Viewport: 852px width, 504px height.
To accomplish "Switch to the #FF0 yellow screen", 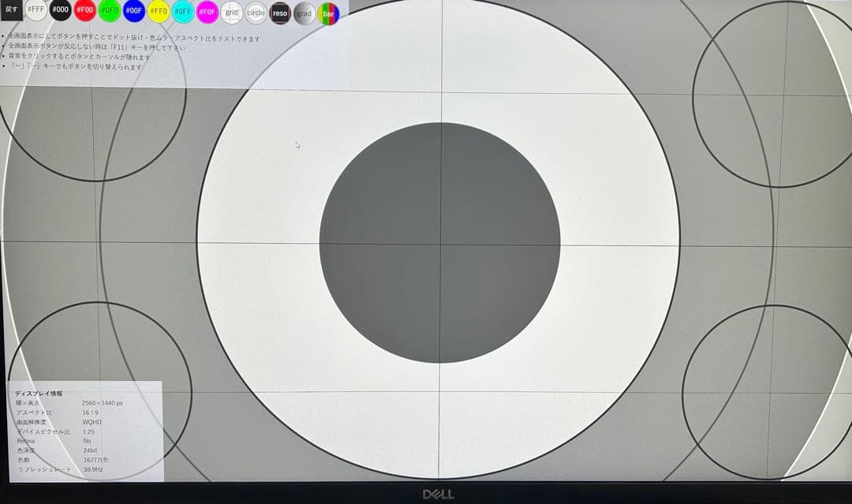I will click(x=158, y=11).
